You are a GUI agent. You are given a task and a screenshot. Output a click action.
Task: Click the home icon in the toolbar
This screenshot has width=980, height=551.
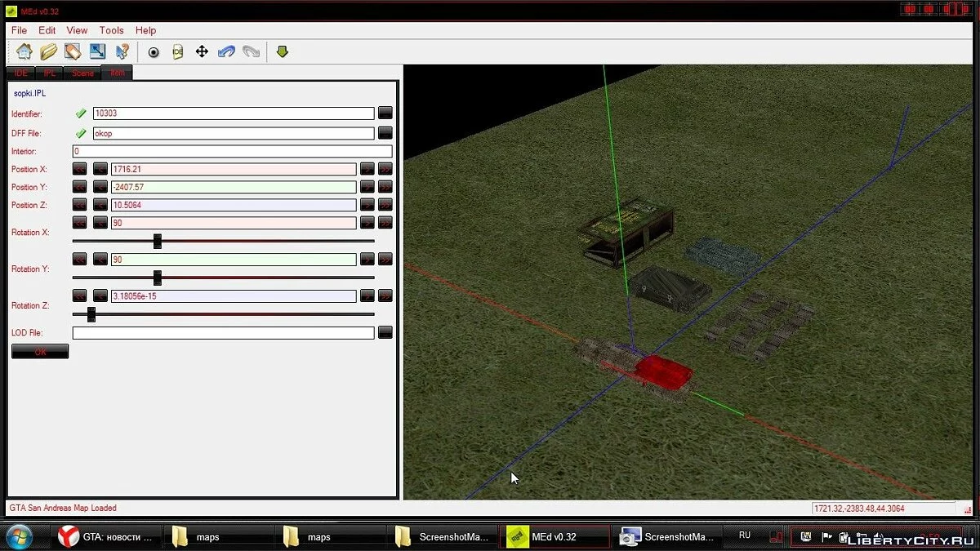(x=24, y=51)
